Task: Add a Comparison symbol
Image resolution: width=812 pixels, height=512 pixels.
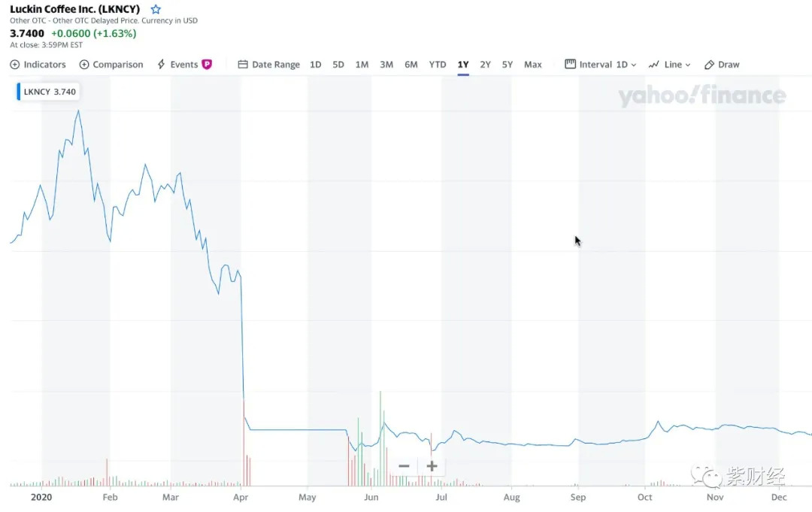Action: (x=111, y=65)
